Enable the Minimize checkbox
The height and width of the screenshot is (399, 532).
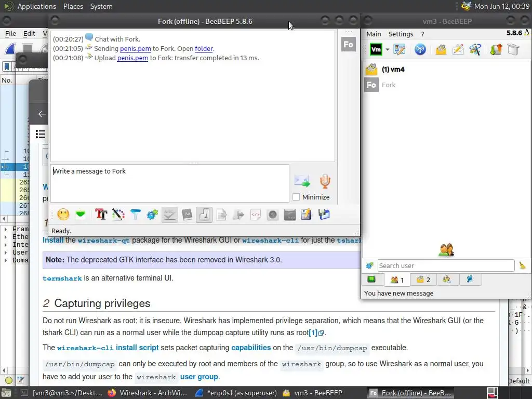tap(296, 197)
